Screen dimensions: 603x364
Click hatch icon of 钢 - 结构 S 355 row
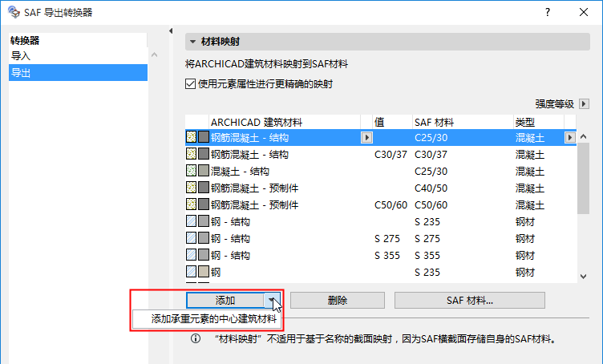pos(191,255)
